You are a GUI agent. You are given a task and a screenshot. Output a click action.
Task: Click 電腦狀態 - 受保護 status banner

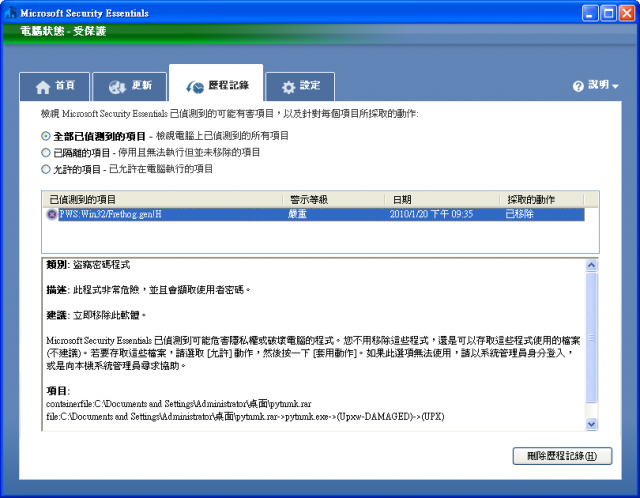click(63, 31)
